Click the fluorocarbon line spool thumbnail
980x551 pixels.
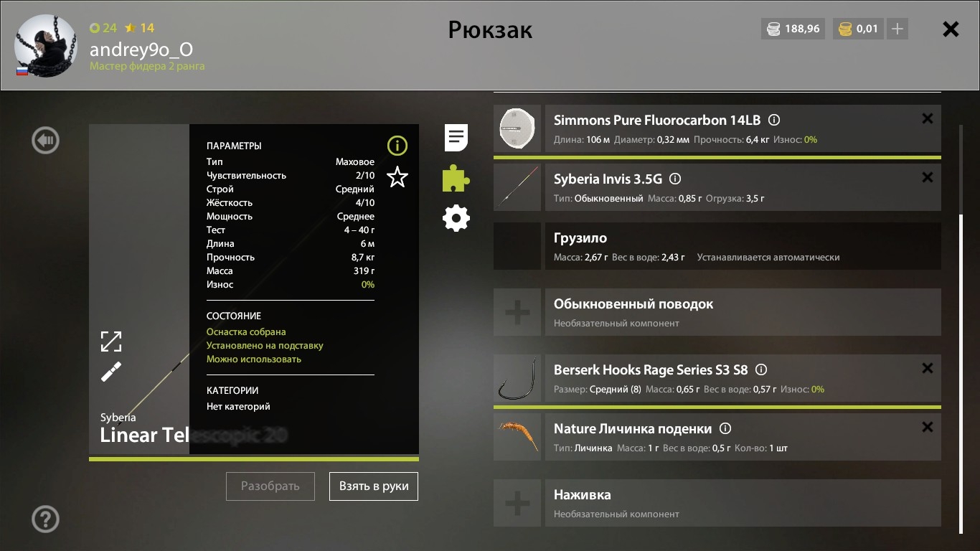[517, 128]
